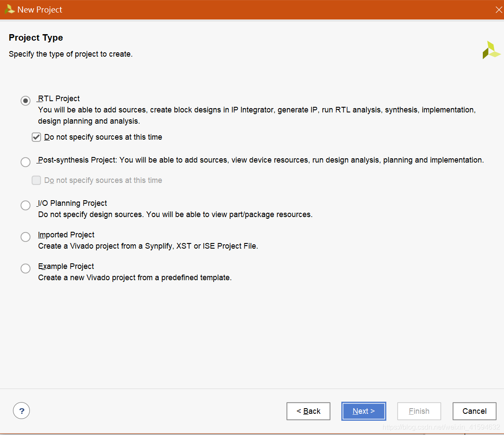The width and height of the screenshot is (504, 435).
Task: Select the Example Project radio button
Action: coord(26,268)
